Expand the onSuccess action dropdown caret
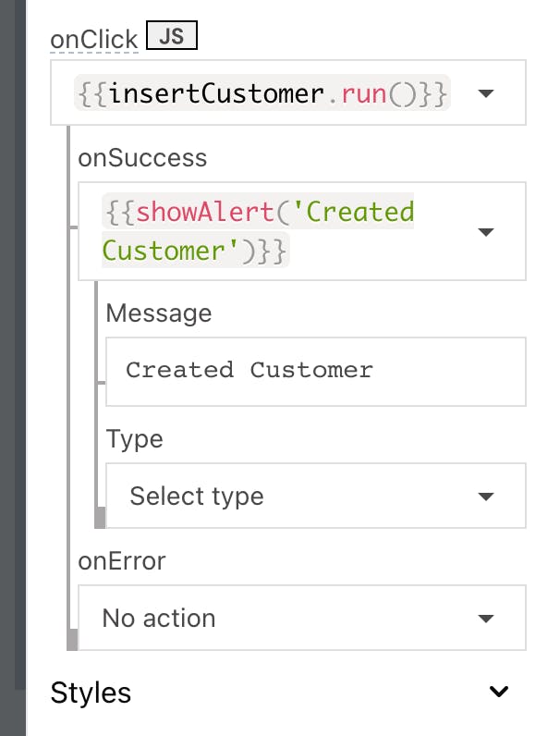 tap(486, 231)
